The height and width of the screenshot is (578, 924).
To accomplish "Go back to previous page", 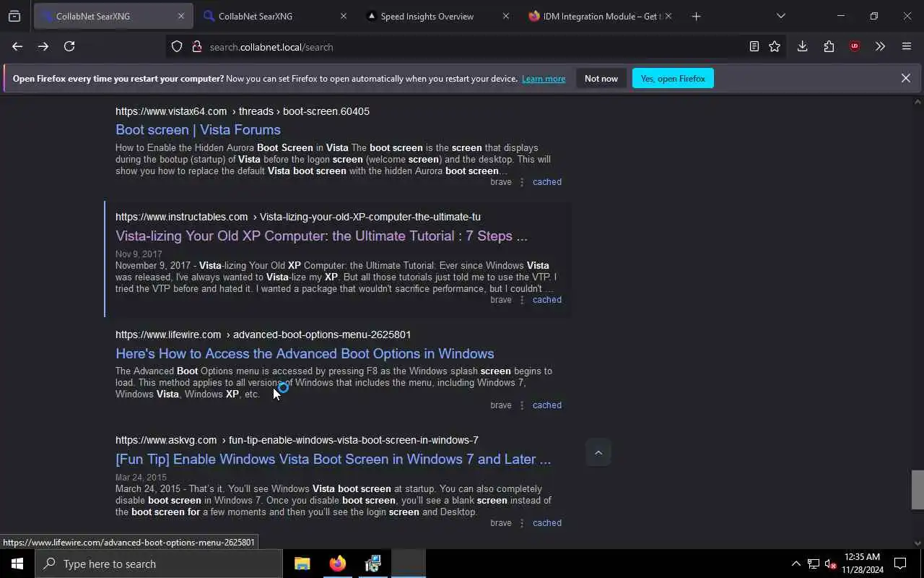I will tap(17, 46).
